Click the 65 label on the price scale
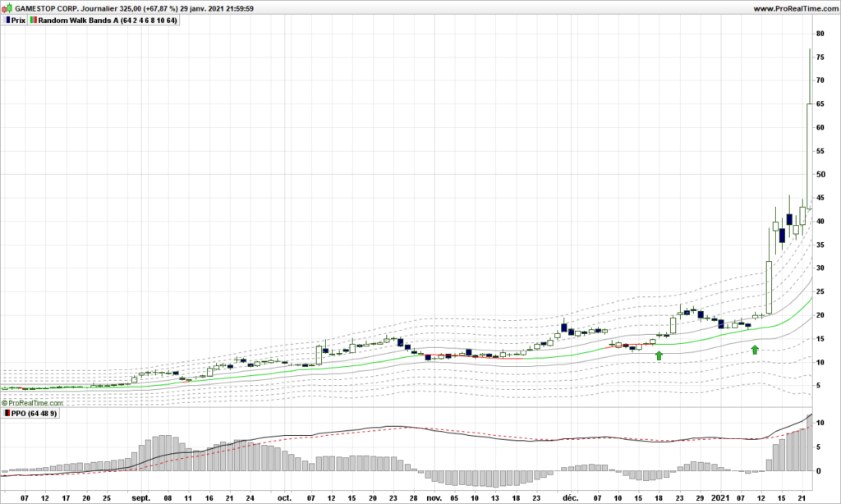This screenshot has height=504, width=841. [x=820, y=104]
